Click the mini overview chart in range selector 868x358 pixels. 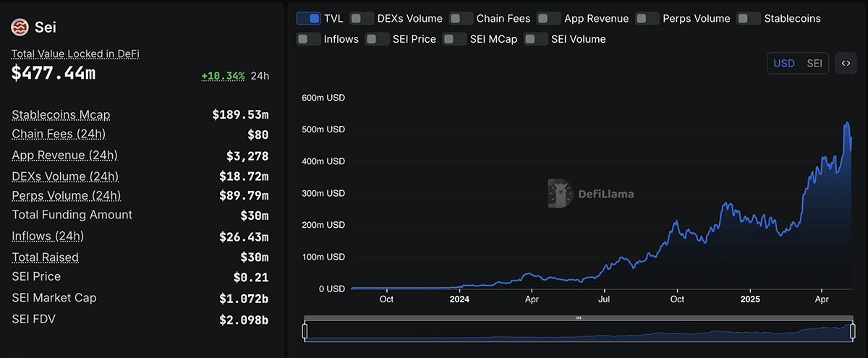click(578, 331)
